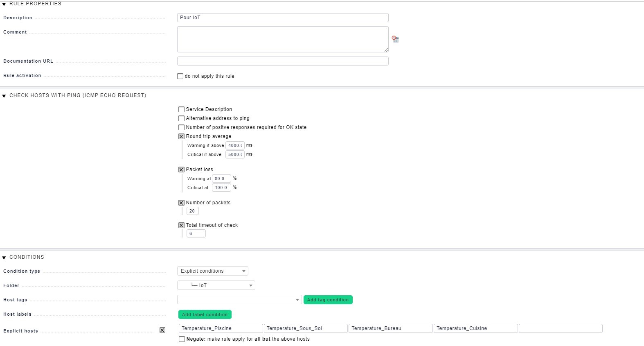644x346 pixels.
Task: Check the Service Description option
Action: (181, 109)
